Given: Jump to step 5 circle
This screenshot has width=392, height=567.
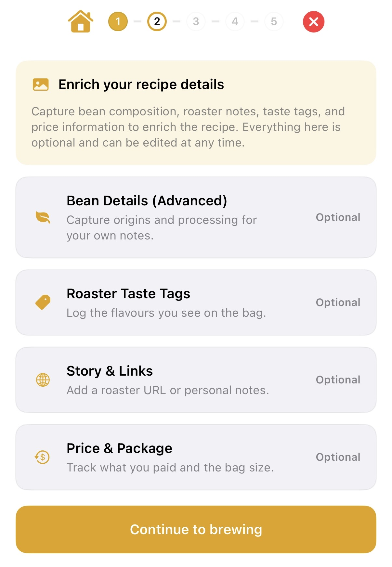Looking at the screenshot, I should point(274,22).
